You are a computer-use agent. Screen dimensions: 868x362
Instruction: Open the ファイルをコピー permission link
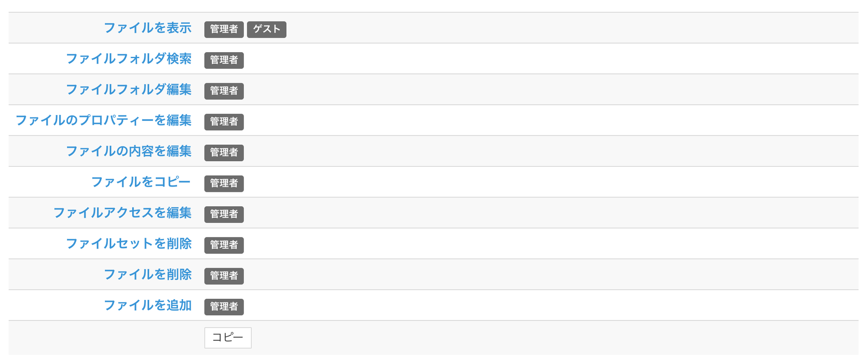[x=141, y=182]
